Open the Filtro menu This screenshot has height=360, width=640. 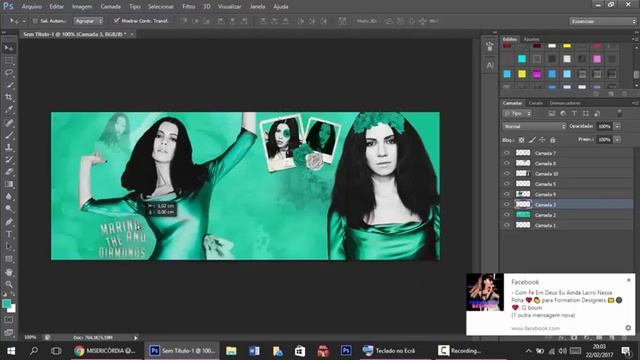pyautogui.click(x=188, y=7)
